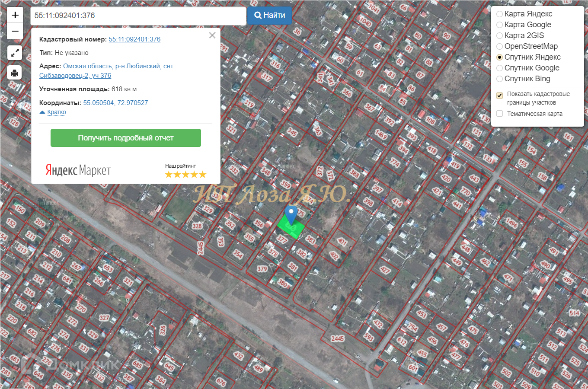Click parcel label 327 on map
This screenshot has height=389, width=588.
pyautogui.click(x=105, y=318)
